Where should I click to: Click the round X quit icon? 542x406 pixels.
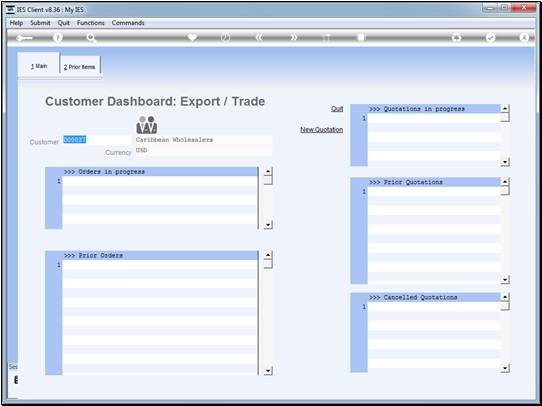click(x=524, y=38)
